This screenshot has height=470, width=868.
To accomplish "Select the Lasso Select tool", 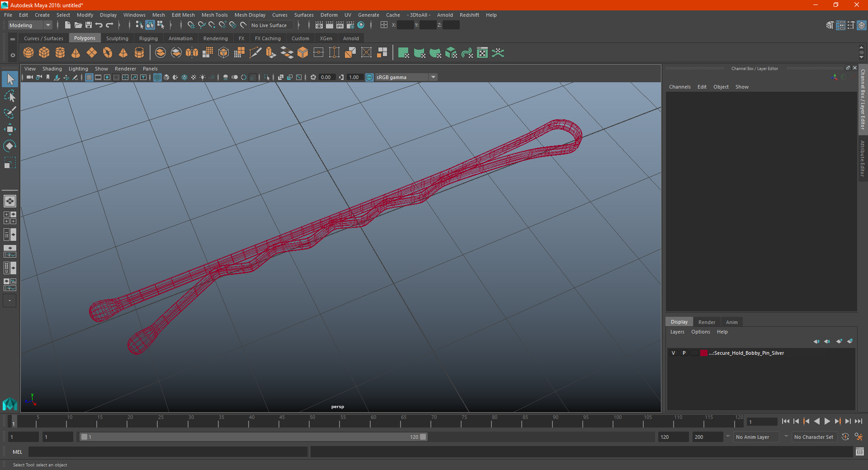I will coord(9,96).
